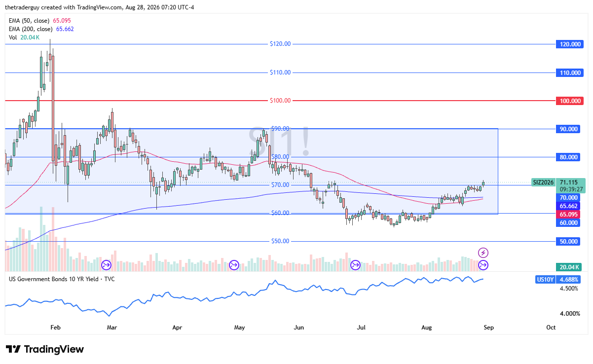This screenshot has height=364, width=593.
Task: Click the 20.04K volume axis tag
Action: [x=568, y=267]
